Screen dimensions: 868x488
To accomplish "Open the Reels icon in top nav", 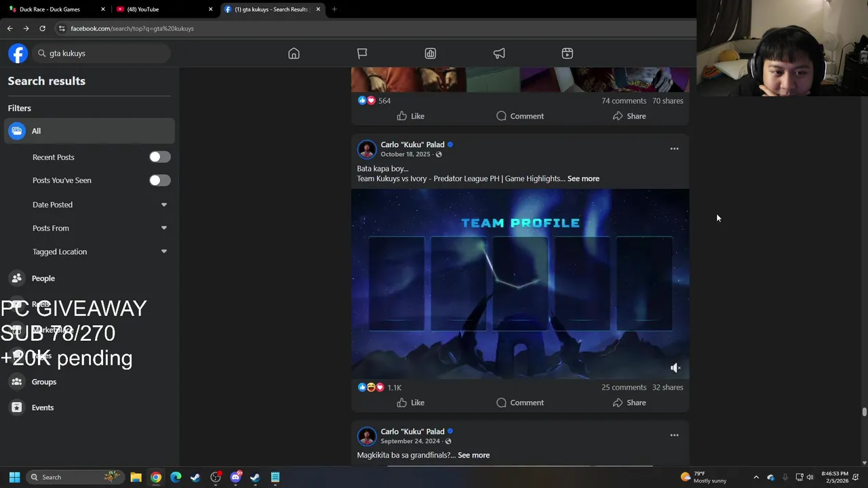I will tap(568, 54).
